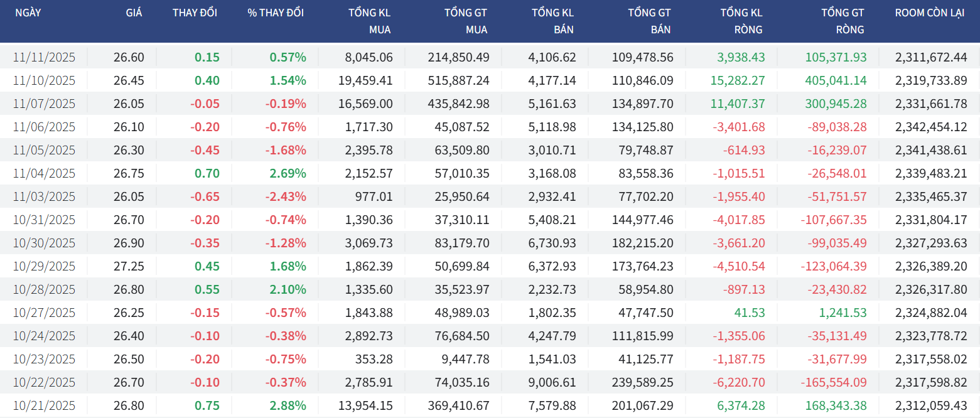Click the sell value 239,589.25
The image size is (980, 418).
click(643, 382)
